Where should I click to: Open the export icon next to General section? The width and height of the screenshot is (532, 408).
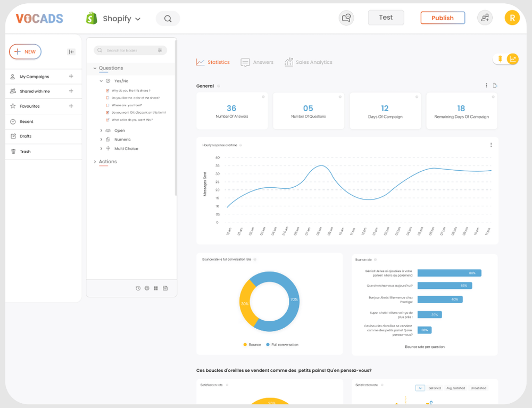pos(495,85)
